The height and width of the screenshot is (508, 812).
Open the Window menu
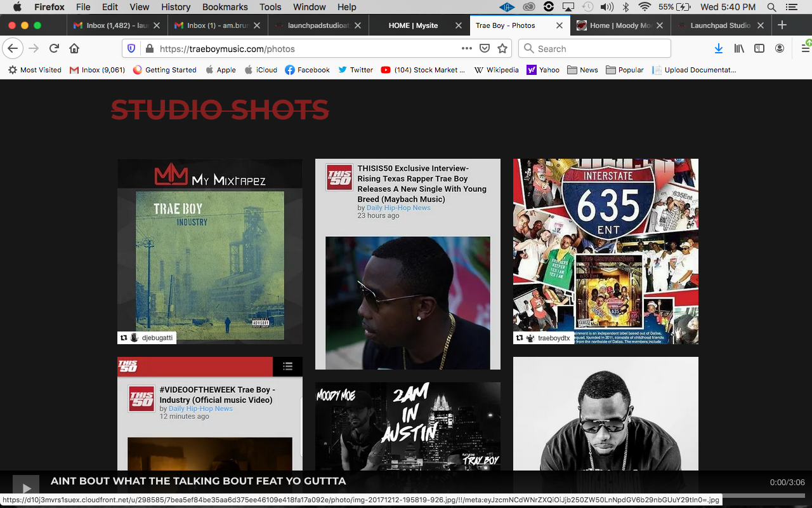[x=310, y=7]
